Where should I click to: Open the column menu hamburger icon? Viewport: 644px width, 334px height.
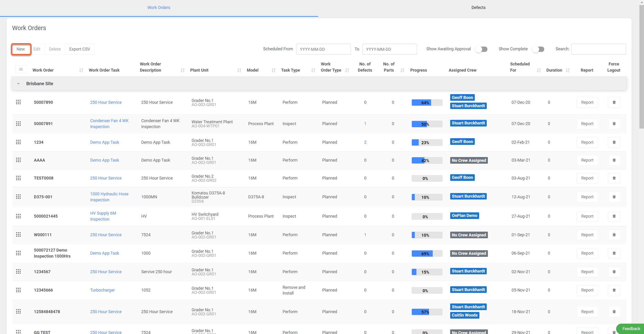[x=21, y=69]
